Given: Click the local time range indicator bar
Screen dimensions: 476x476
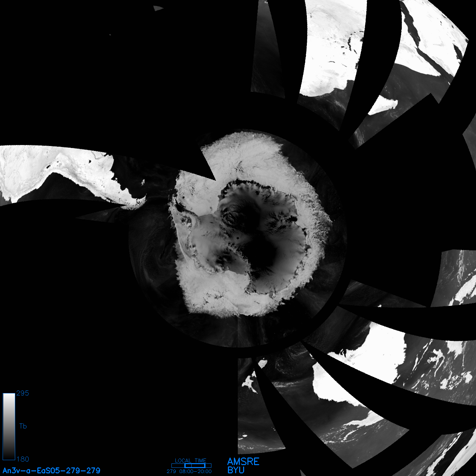Looking at the screenshot, I should tap(191, 465).
